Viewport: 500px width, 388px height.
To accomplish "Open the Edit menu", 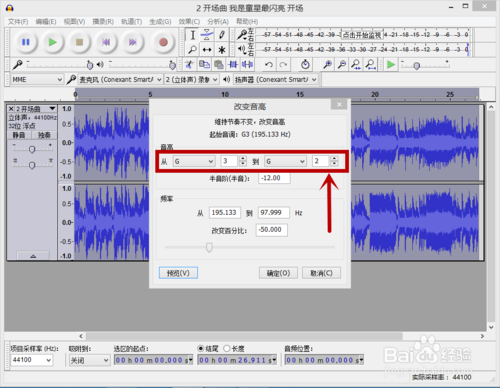I will coord(46,22).
